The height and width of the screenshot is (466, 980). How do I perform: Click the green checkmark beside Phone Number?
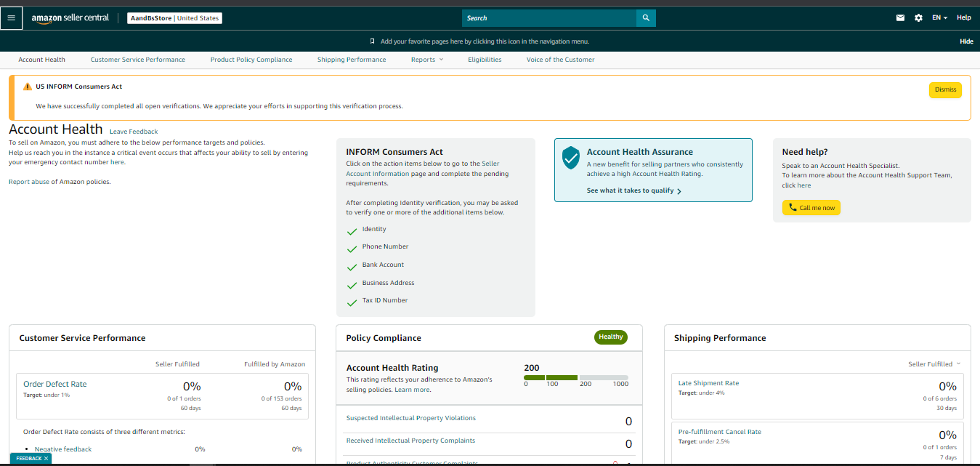(x=352, y=249)
